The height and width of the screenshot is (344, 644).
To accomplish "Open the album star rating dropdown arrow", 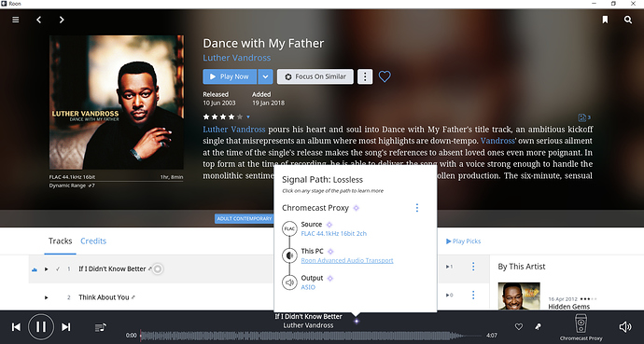I will (x=248, y=117).
